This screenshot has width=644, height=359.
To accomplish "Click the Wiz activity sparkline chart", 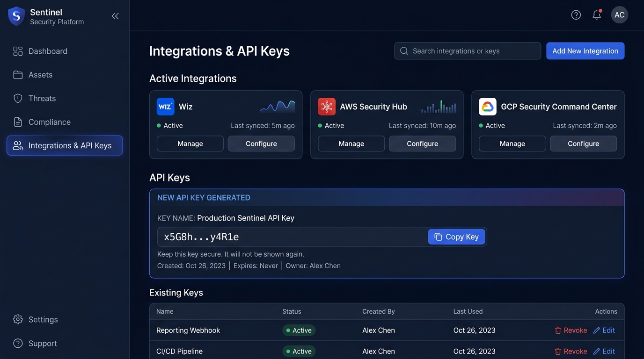I will [x=278, y=107].
